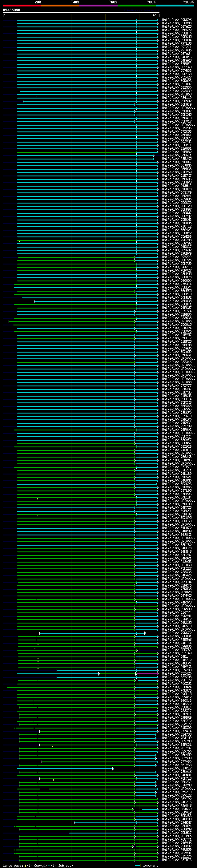Select label UniRef100_Q5VRG3
Viewport: 197px width, 868px height.
177,71
